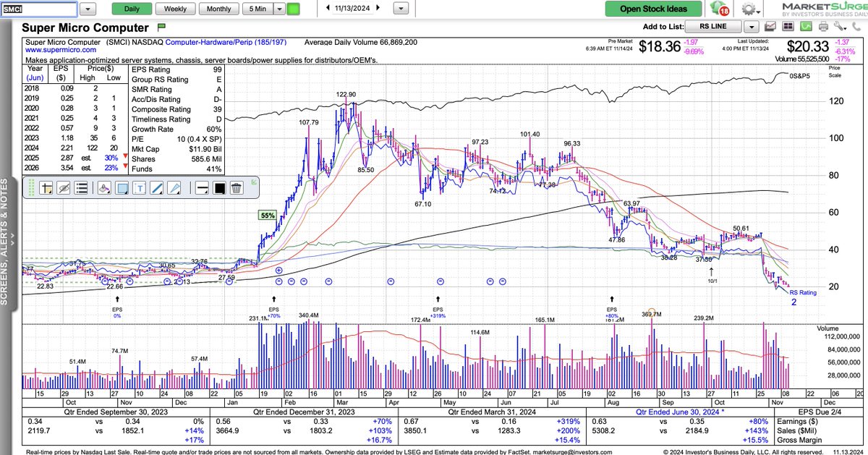This screenshot has width=868, height=455.
Task: Click the Open Stock Ideas button
Action: [653, 9]
